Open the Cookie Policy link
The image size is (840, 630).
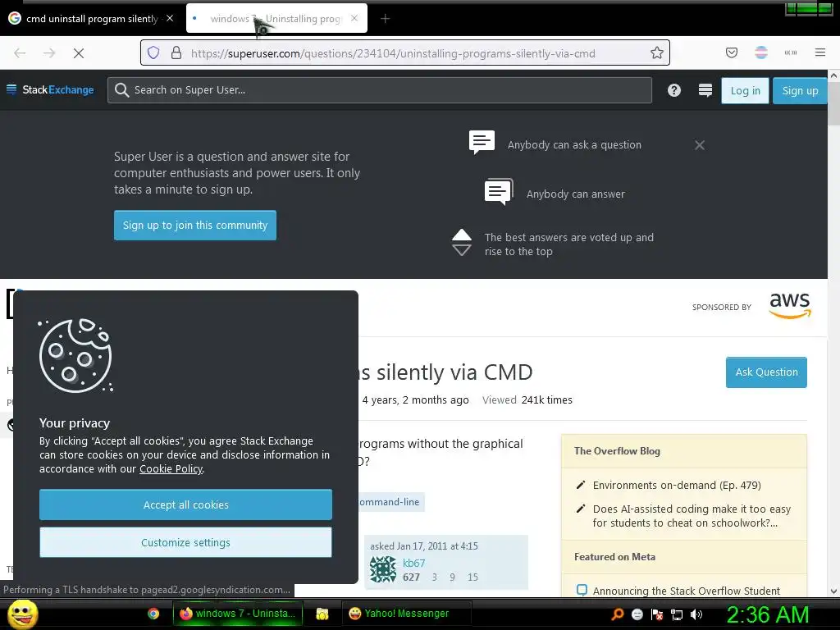171,468
